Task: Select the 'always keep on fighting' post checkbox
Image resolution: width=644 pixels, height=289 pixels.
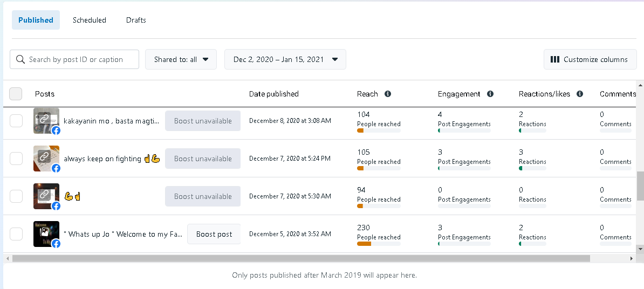Action: tap(16, 159)
